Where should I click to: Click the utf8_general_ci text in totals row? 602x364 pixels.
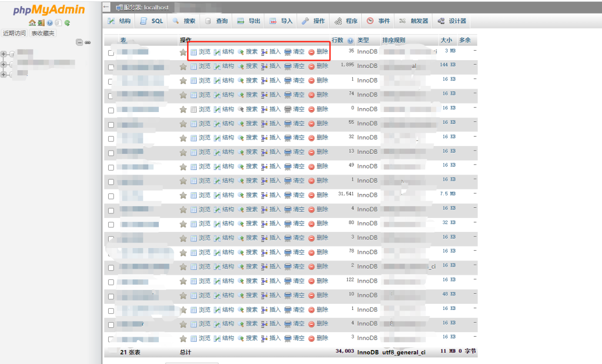point(404,352)
